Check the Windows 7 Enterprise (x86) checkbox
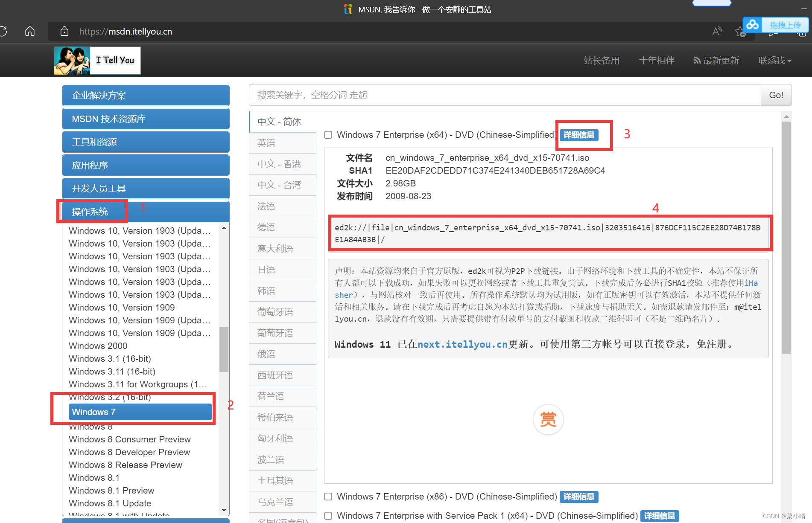The height and width of the screenshot is (523, 812). click(x=328, y=497)
